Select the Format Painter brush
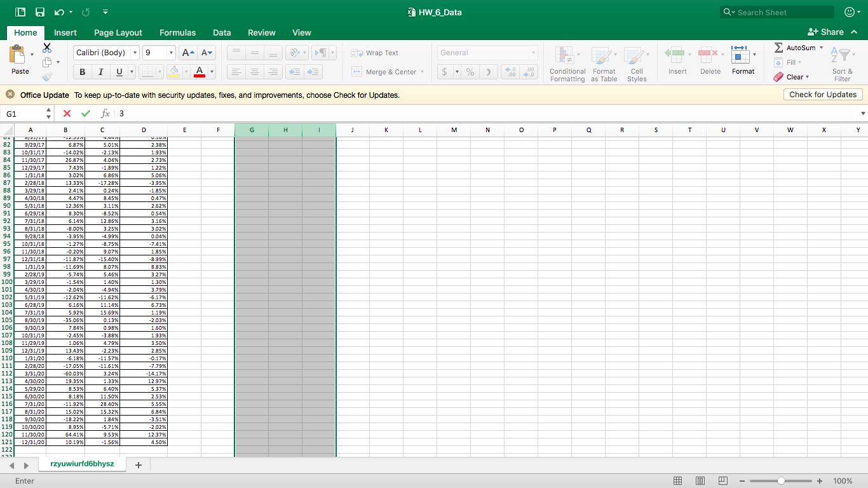This screenshot has height=488, width=868. pos(47,77)
